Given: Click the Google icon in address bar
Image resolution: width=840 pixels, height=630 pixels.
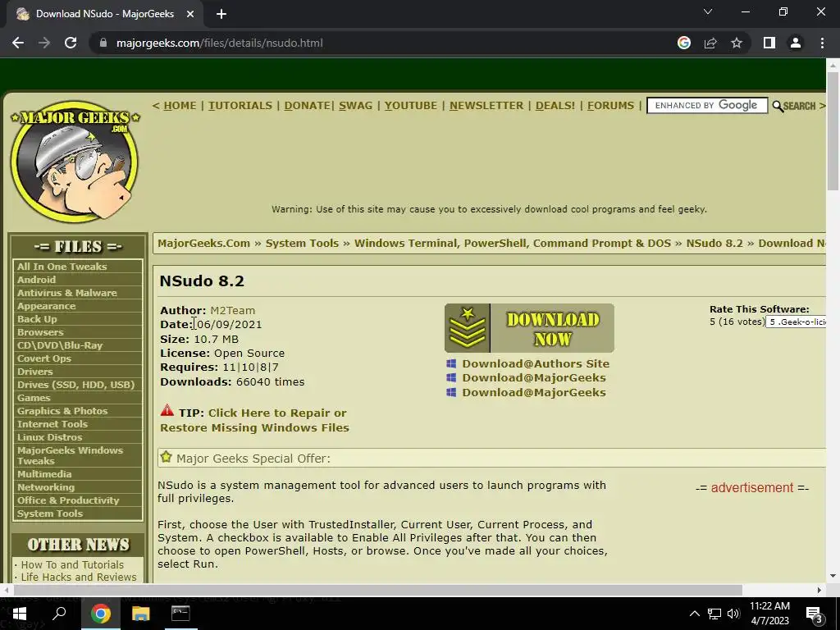Looking at the screenshot, I should pos(684,43).
